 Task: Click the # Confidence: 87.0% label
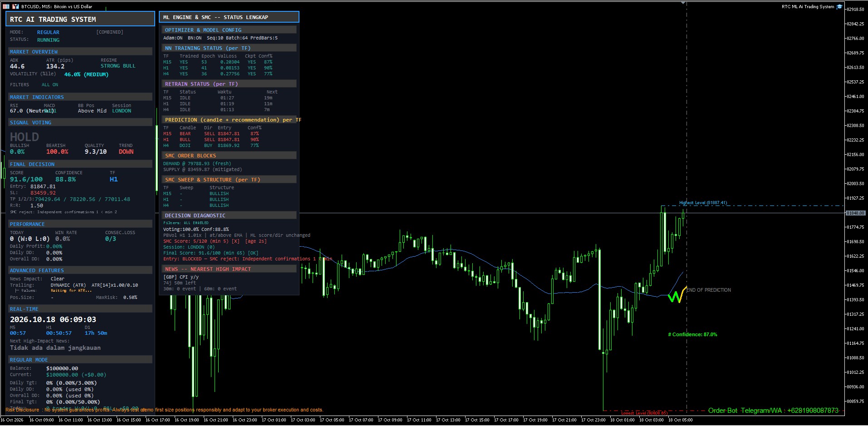click(692, 334)
